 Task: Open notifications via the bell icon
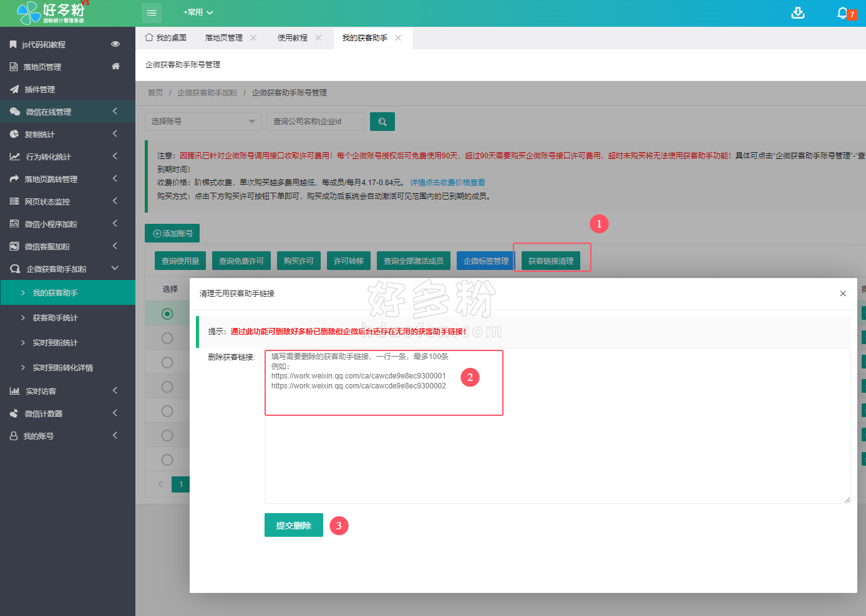tap(842, 12)
